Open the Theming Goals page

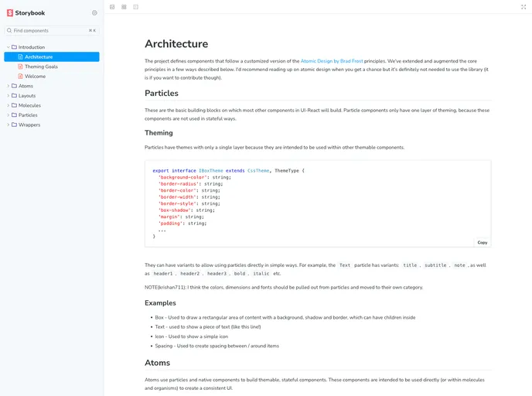point(41,67)
